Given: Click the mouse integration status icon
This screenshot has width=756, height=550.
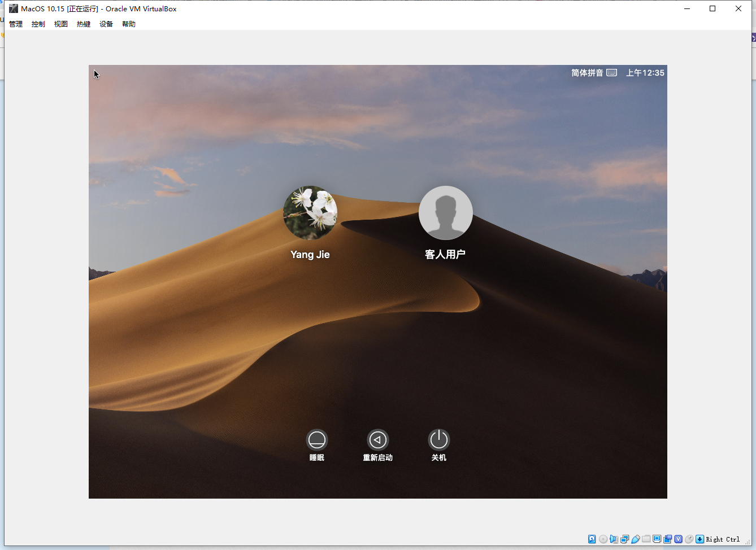Looking at the screenshot, I should 689,539.
